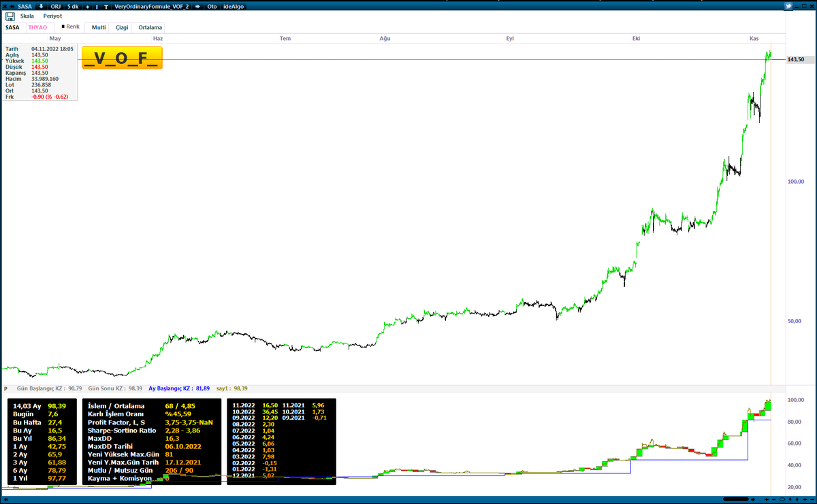
Task: Click the forward arrow icon beside VeryOrdinaryFormule_VOF_2
Action: (197, 6)
